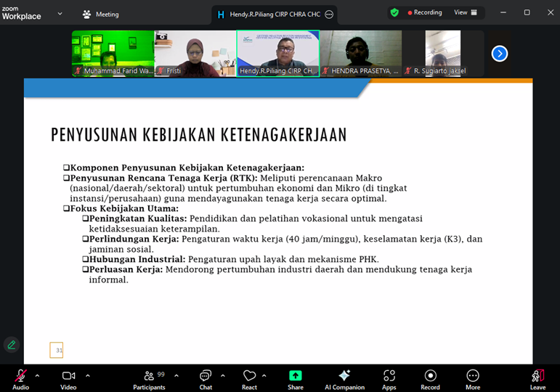Expand the React options caret

[x=264, y=375]
